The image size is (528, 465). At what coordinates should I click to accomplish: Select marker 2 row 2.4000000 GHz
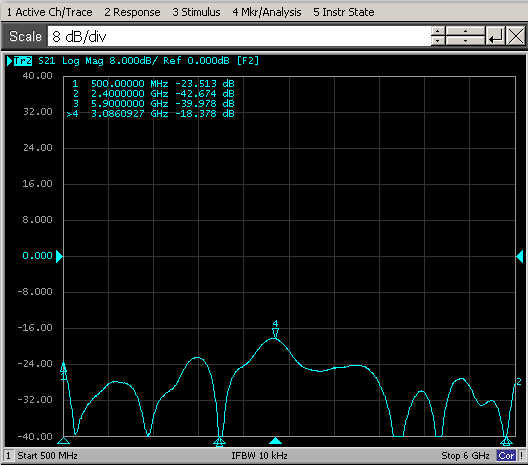click(153, 94)
